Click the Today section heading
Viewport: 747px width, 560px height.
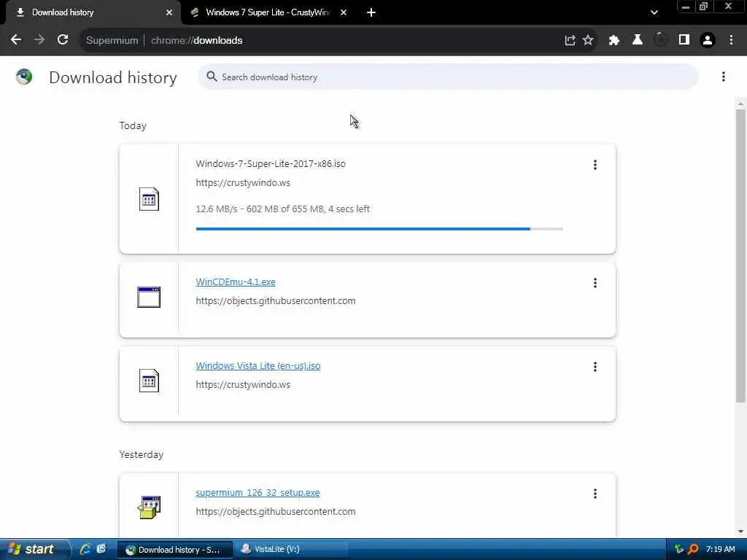[x=133, y=125]
